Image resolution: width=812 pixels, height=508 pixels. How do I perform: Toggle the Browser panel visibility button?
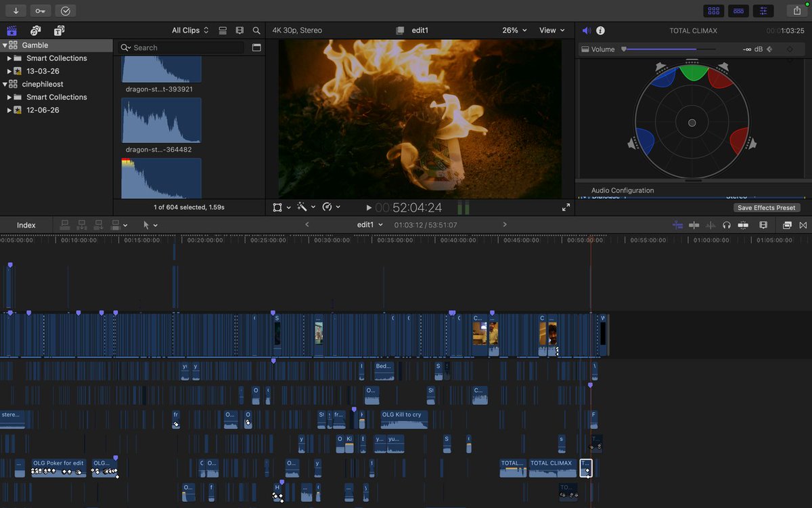[713, 11]
